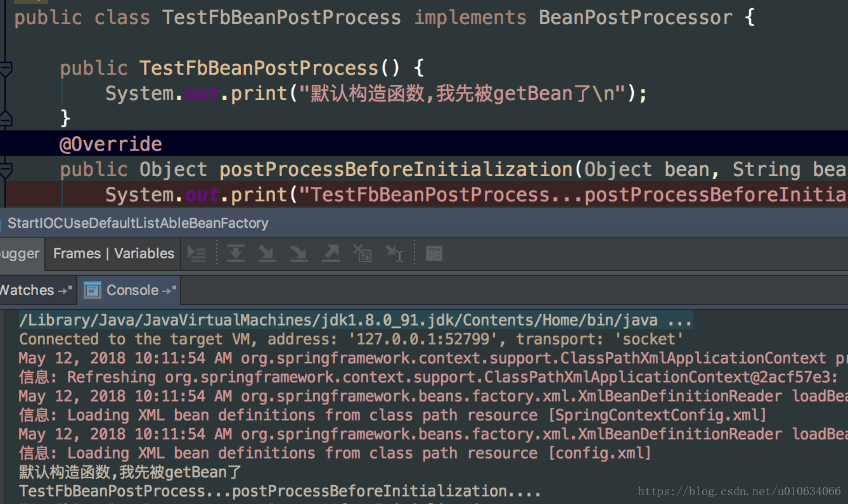Collapse the postProcessBeforeInitialization method fold marker
The image size is (848, 504).
(6, 170)
